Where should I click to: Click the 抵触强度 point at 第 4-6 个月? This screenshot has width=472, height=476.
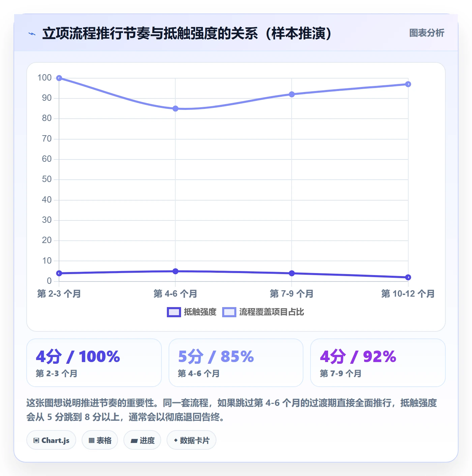tap(175, 271)
